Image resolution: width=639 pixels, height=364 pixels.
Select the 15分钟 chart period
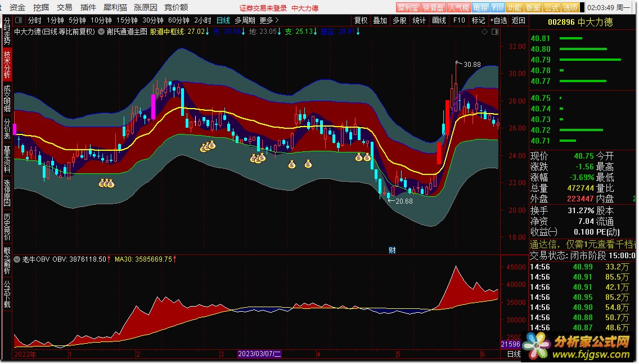[127, 20]
